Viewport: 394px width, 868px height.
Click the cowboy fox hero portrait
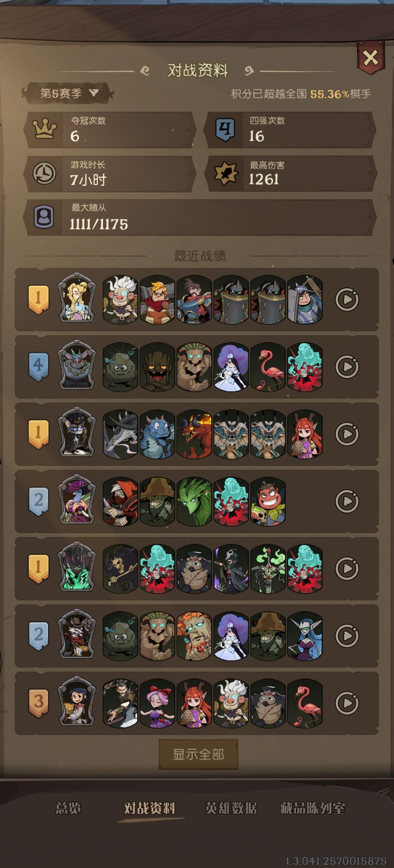(x=77, y=635)
